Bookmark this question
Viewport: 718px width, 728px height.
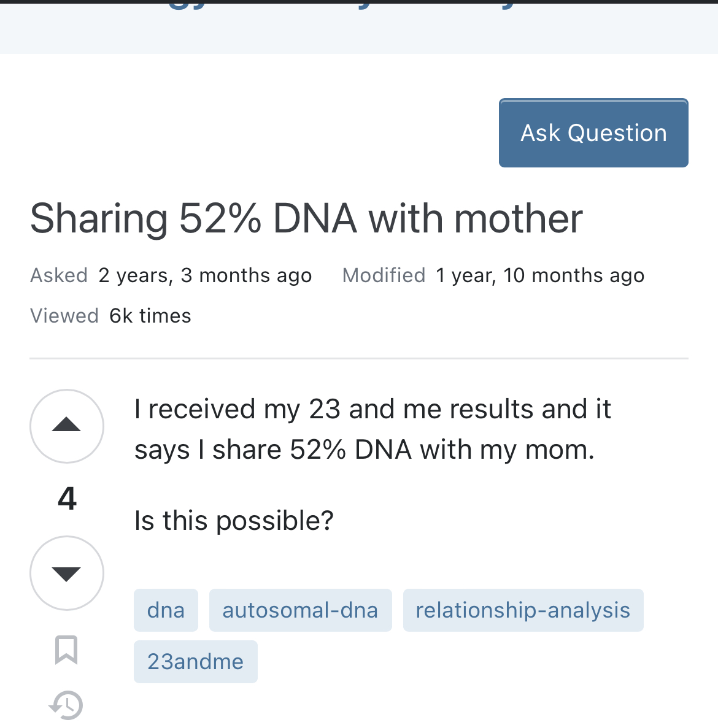pyautogui.click(x=66, y=649)
